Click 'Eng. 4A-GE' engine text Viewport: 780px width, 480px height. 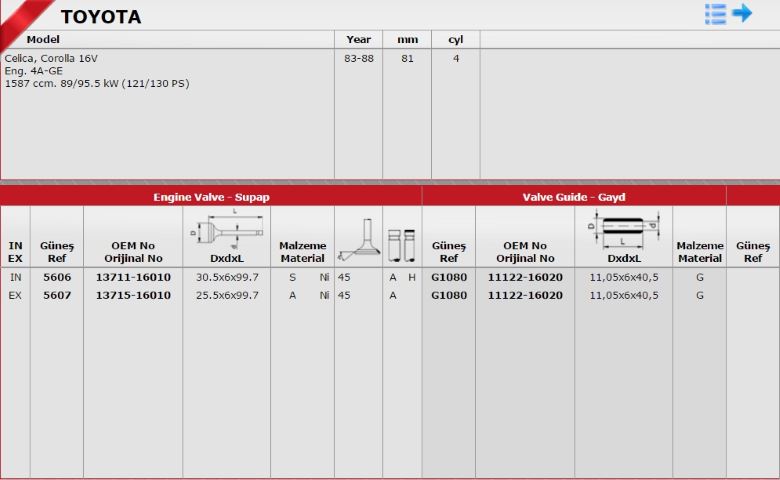click(34, 71)
